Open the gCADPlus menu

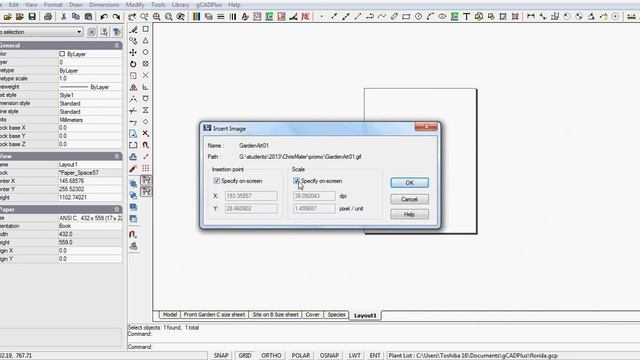pos(209,5)
